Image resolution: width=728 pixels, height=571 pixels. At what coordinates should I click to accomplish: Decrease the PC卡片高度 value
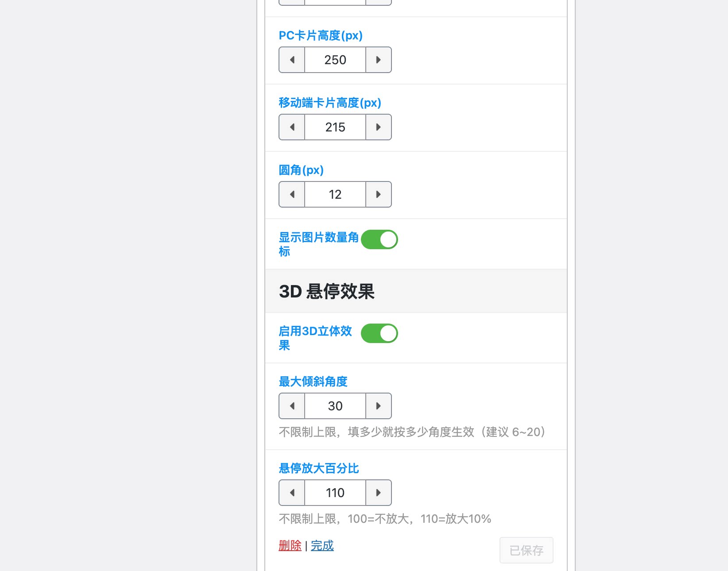291,60
